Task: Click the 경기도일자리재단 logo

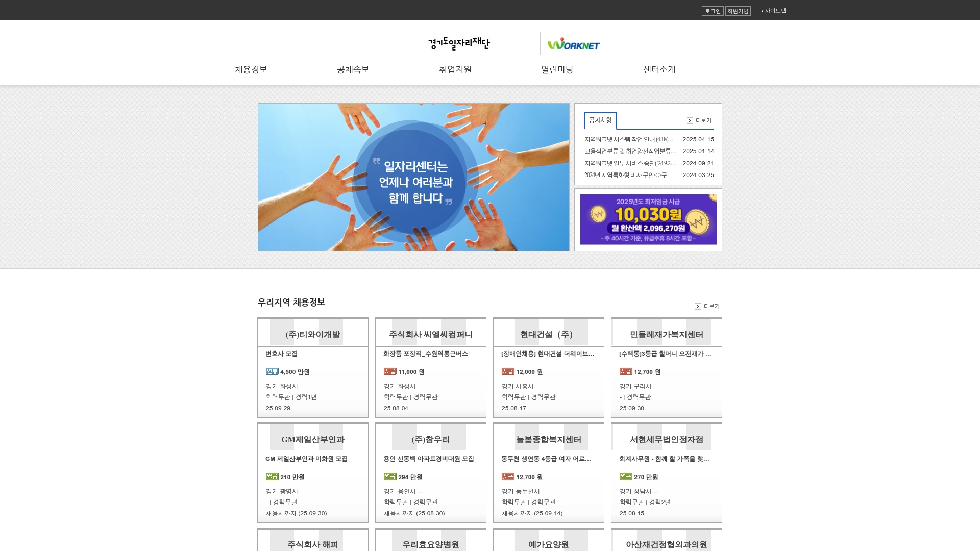Action: point(459,43)
